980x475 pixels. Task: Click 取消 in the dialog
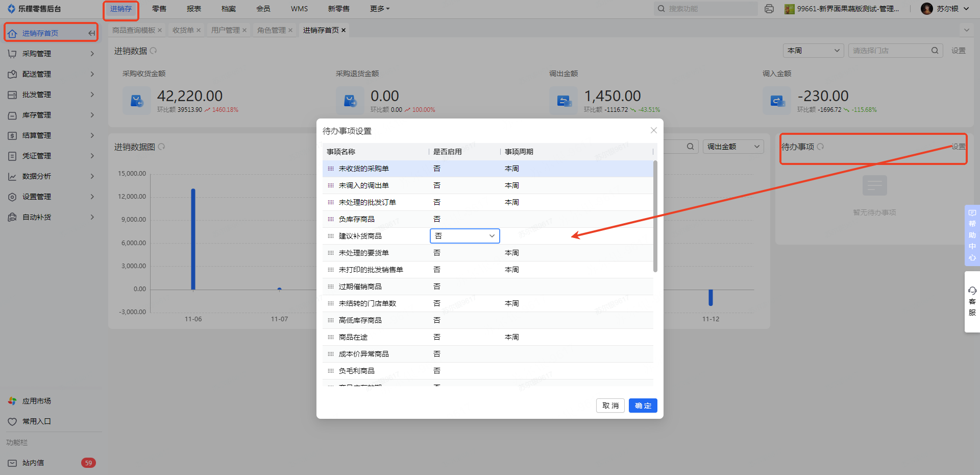610,406
